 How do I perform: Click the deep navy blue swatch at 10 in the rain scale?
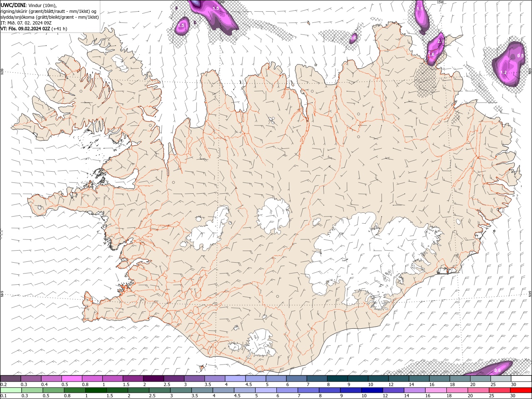pos(372,390)
